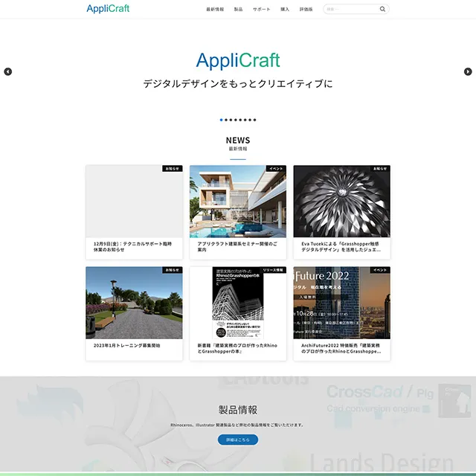Select the fifth carousel dot

[240, 120]
